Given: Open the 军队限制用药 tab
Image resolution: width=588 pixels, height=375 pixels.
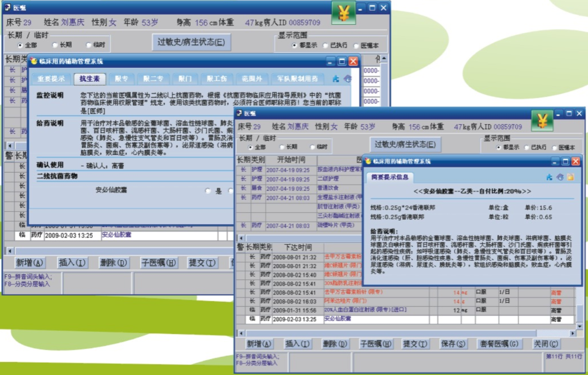Looking at the screenshot, I should tap(298, 79).
